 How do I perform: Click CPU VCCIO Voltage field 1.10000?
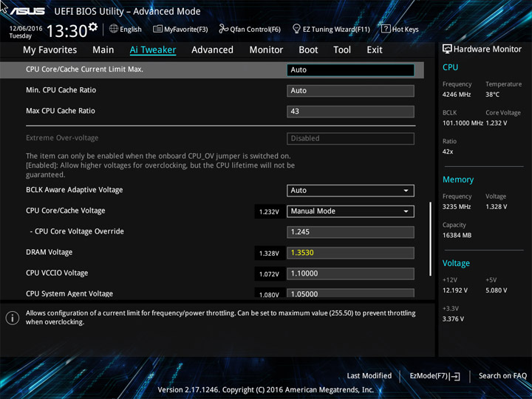coord(350,273)
